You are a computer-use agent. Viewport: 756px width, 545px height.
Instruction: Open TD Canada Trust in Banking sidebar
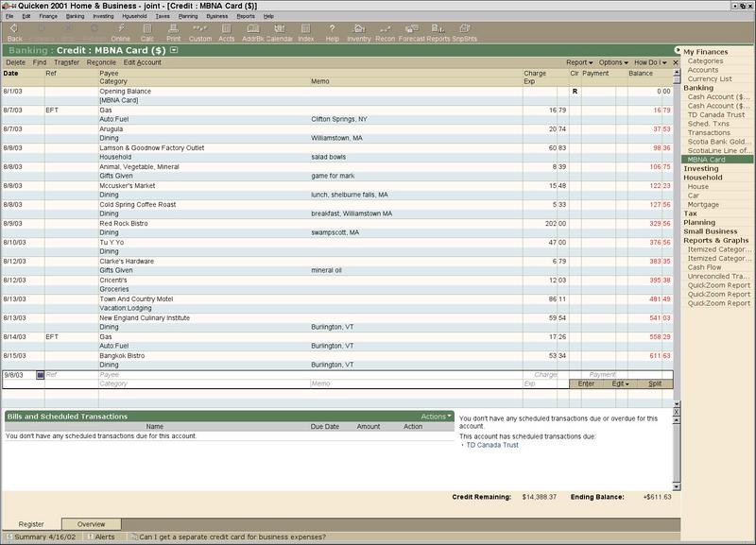pos(716,114)
